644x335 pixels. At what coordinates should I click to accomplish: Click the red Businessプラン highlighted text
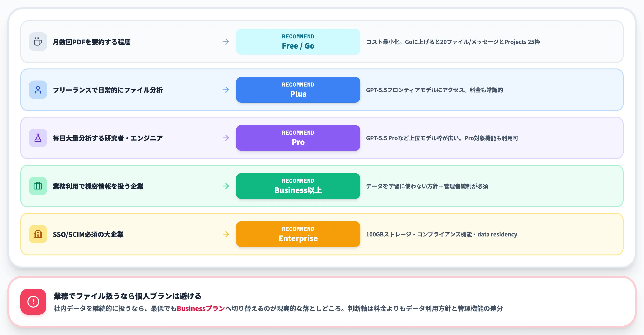coord(201,308)
